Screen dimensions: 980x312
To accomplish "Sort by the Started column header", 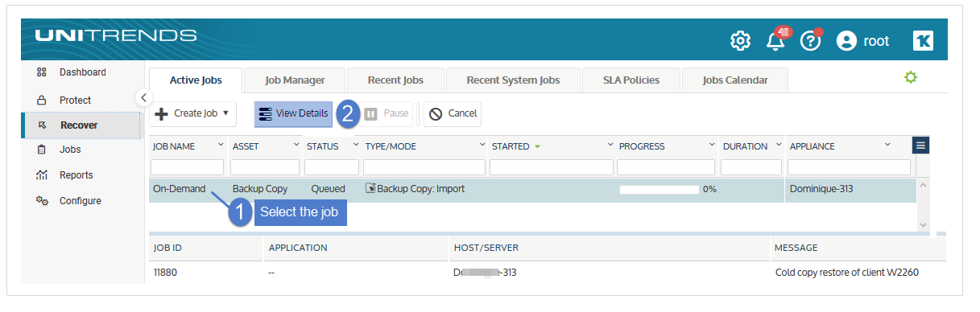I will tap(511, 146).
